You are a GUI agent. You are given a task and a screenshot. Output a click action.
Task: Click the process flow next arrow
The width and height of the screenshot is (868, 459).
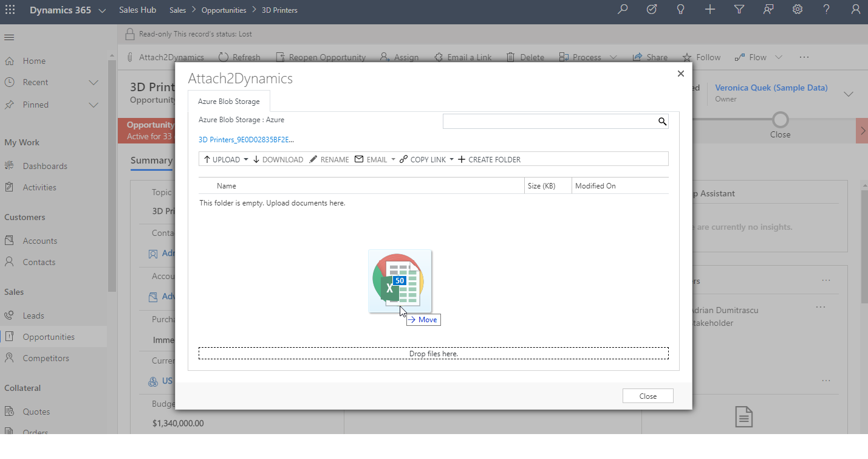coord(862,131)
